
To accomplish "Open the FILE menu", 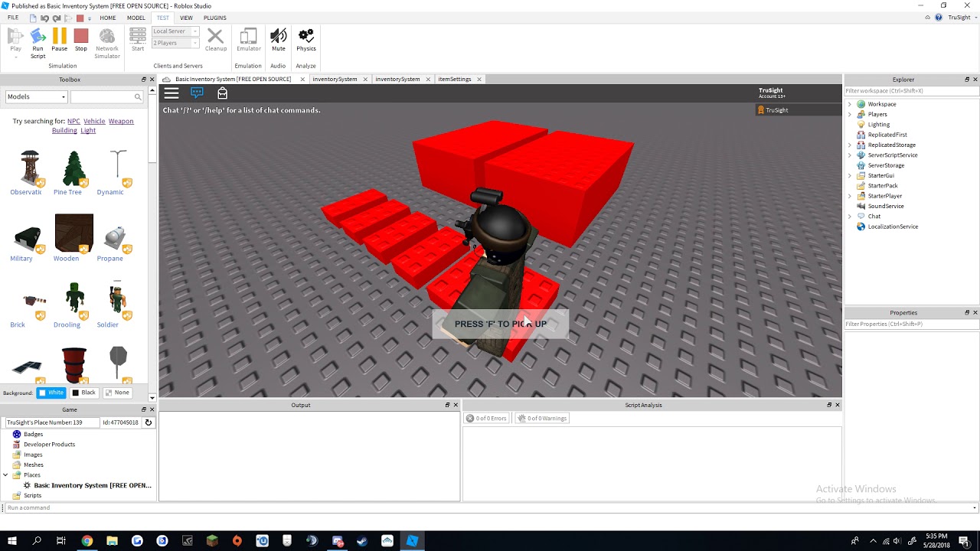I will tap(13, 18).
